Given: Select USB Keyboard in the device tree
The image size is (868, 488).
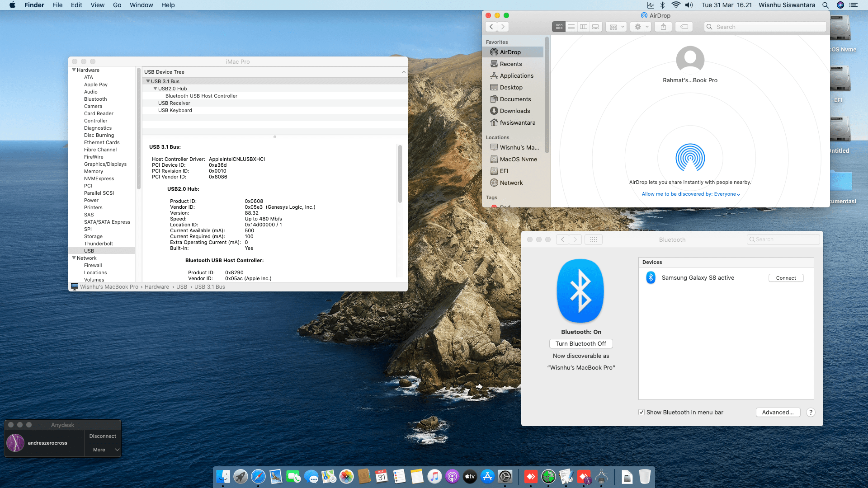Looking at the screenshot, I should (x=175, y=110).
